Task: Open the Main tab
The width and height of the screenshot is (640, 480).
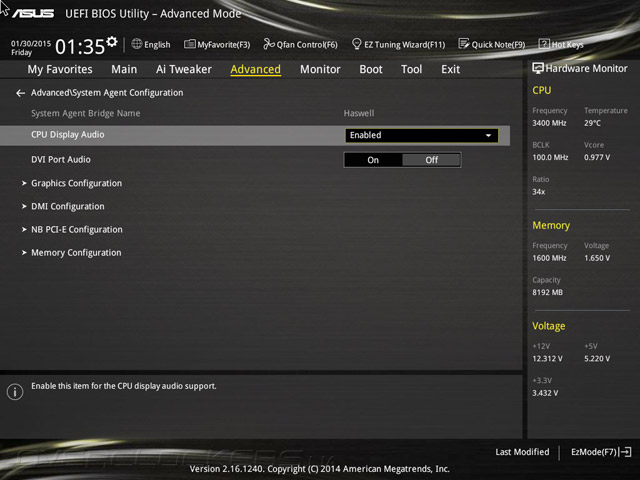Action: point(124,69)
